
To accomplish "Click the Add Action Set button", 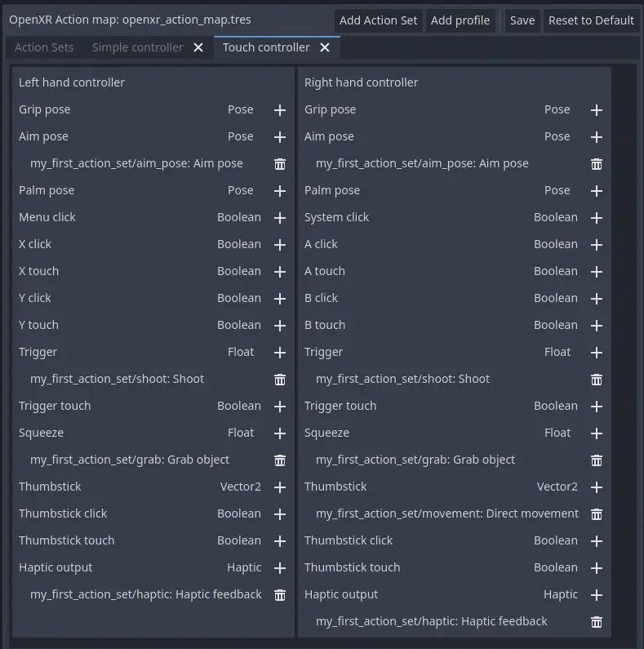I will (x=378, y=20).
